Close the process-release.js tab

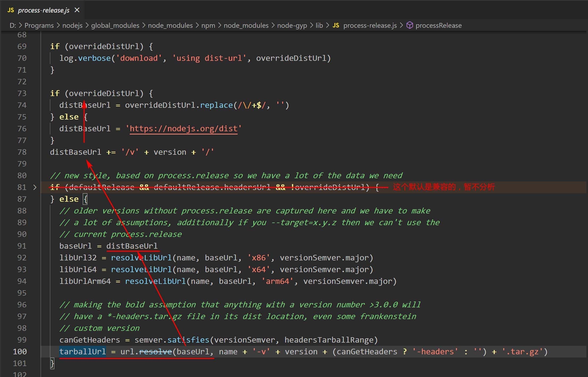77,10
